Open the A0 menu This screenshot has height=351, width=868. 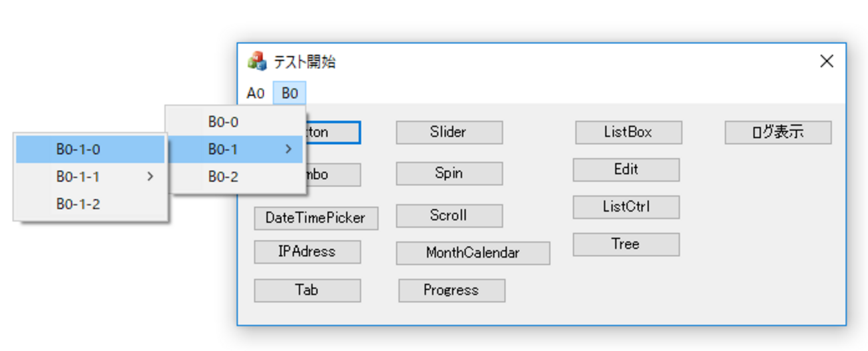point(256,93)
